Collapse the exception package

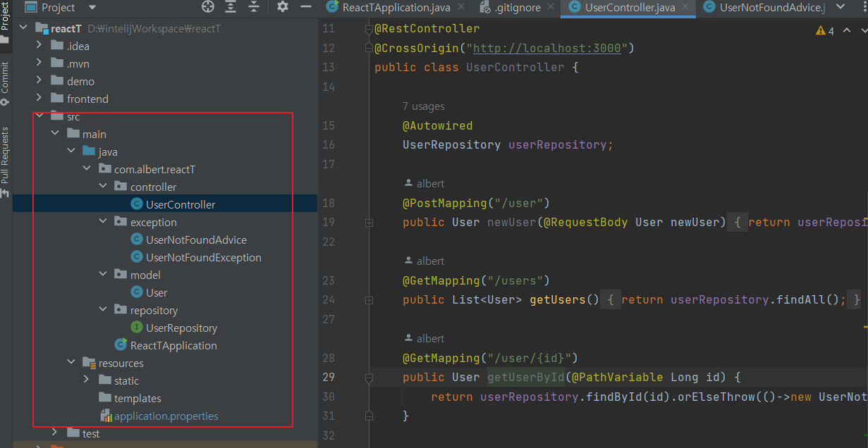102,223
